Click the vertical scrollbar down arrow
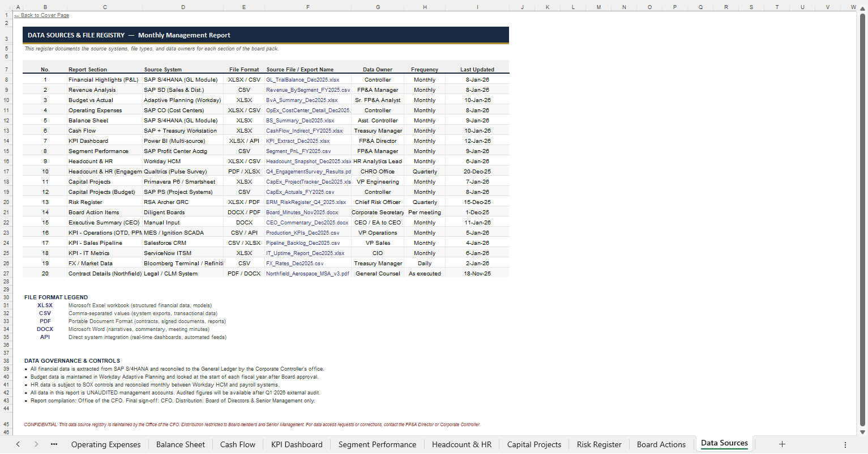Image resolution: width=868 pixels, height=454 pixels. tap(862, 433)
